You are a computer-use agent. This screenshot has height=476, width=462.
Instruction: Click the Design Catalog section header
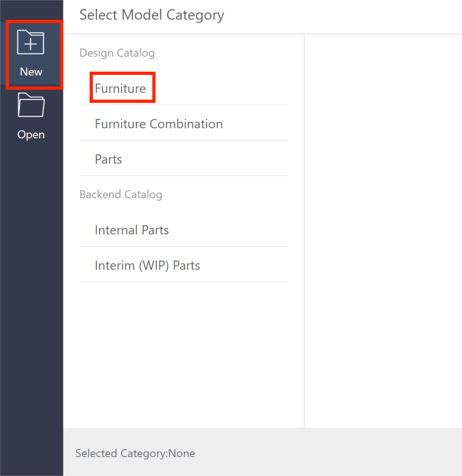(x=117, y=53)
